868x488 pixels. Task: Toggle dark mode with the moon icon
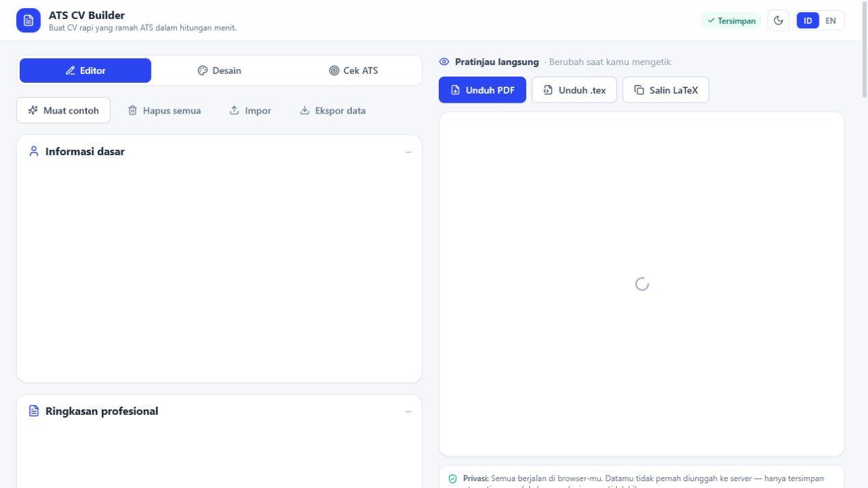[x=778, y=21]
